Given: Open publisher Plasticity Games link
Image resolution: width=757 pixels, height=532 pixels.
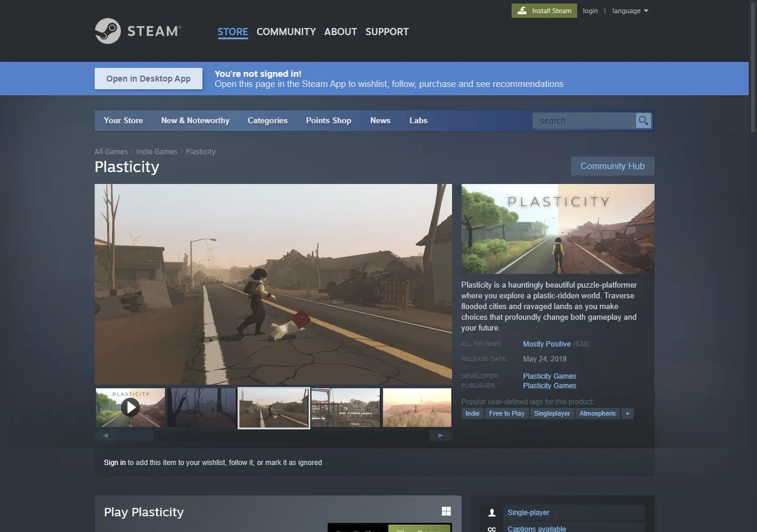Looking at the screenshot, I should (x=549, y=385).
